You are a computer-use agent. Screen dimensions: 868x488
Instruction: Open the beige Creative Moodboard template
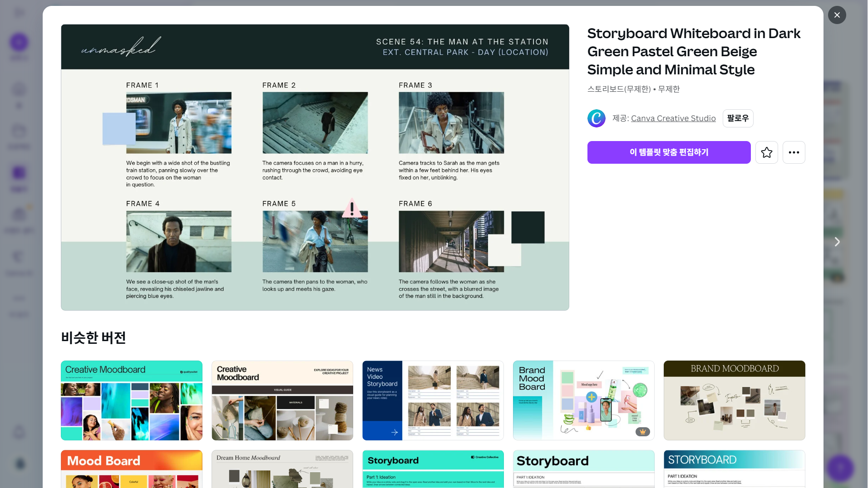[x=282, y=400]
